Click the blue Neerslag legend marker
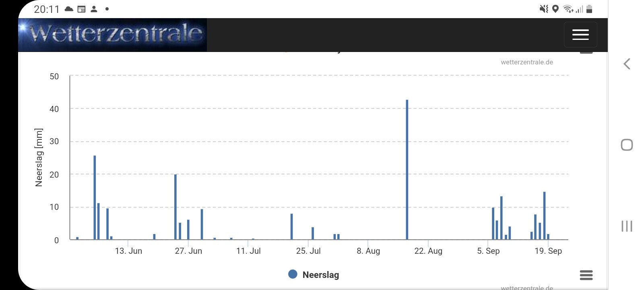The height and width of the screenshot is (290, 644). coord(293,274)
